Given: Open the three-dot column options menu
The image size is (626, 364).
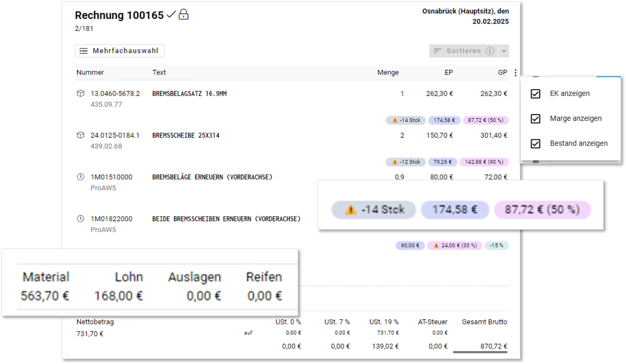Looking at the screenshot, I should point(515,73).
